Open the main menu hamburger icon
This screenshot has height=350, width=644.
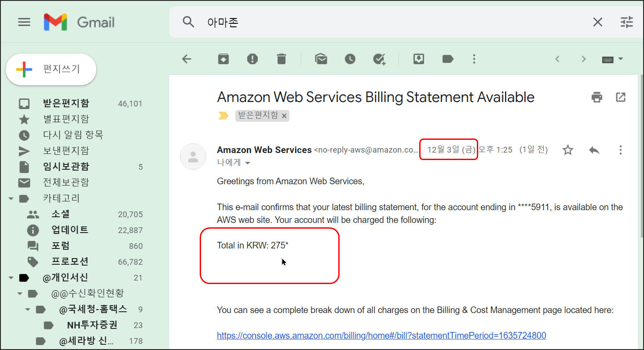(x=24, y=22)
